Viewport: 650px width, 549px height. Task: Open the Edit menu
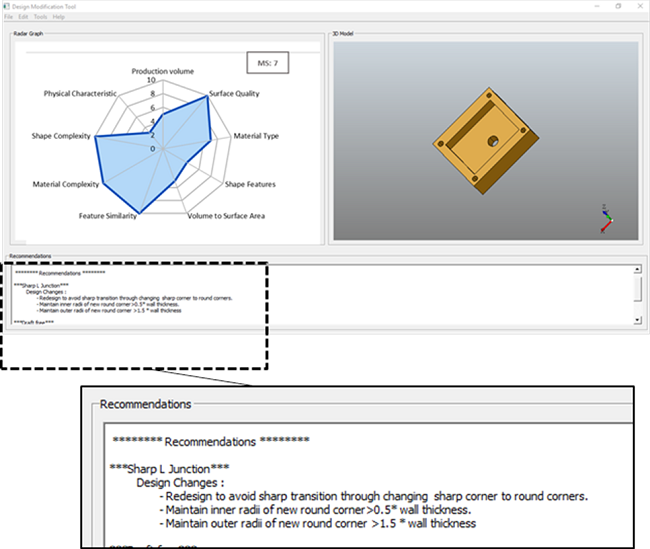23,17
